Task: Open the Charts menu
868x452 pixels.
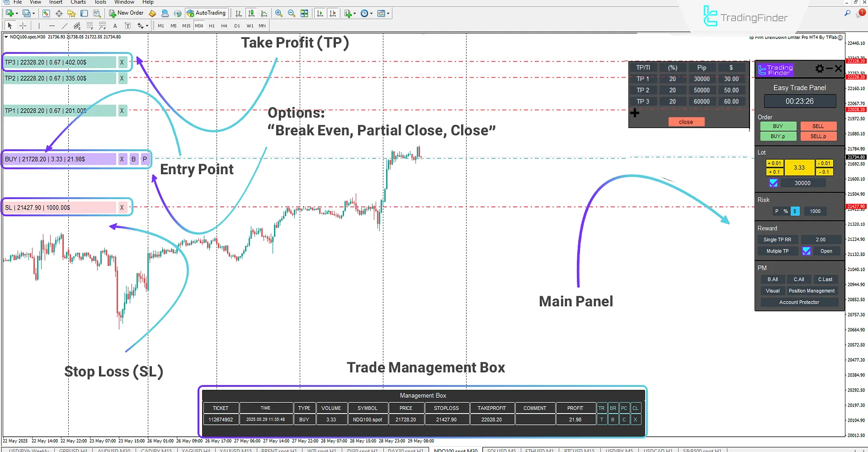Action: (x=78, y=2)
